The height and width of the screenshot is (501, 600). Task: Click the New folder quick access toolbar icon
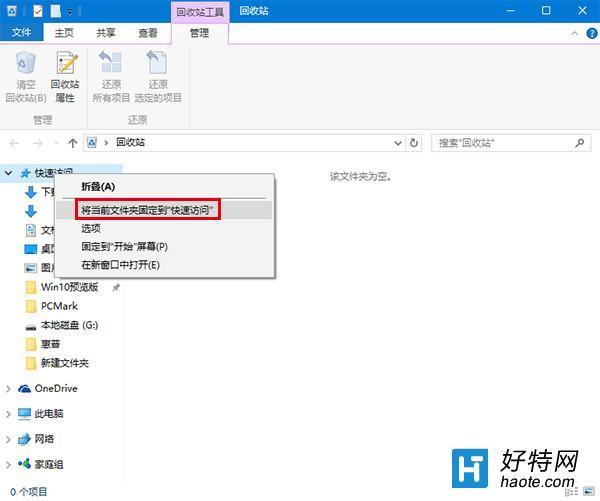56,11
